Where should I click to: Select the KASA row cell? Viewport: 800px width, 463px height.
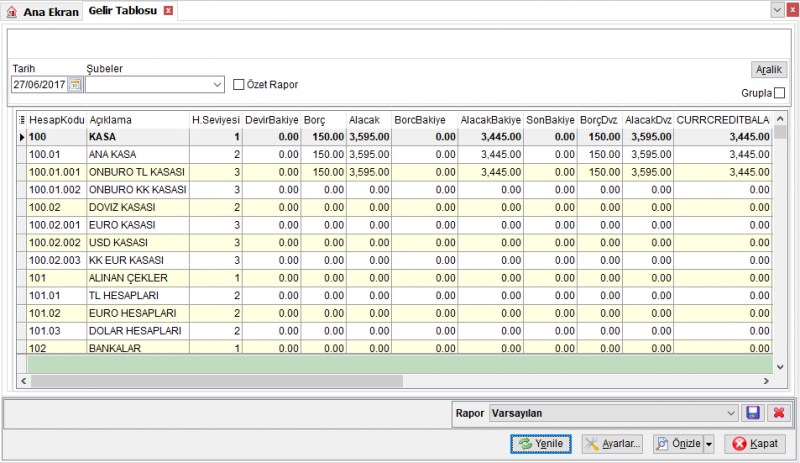click(138, 137)
